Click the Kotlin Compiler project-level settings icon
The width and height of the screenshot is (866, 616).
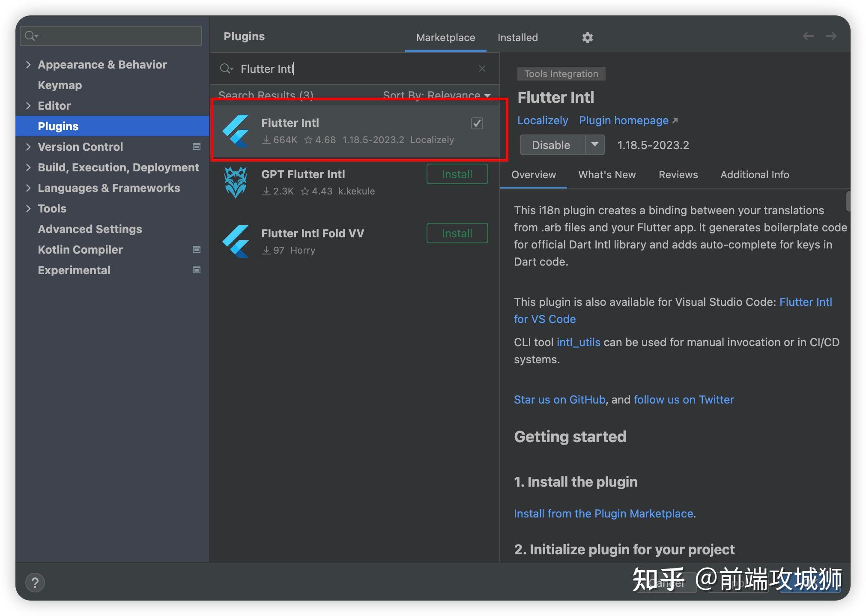click(x=197, y=250)
